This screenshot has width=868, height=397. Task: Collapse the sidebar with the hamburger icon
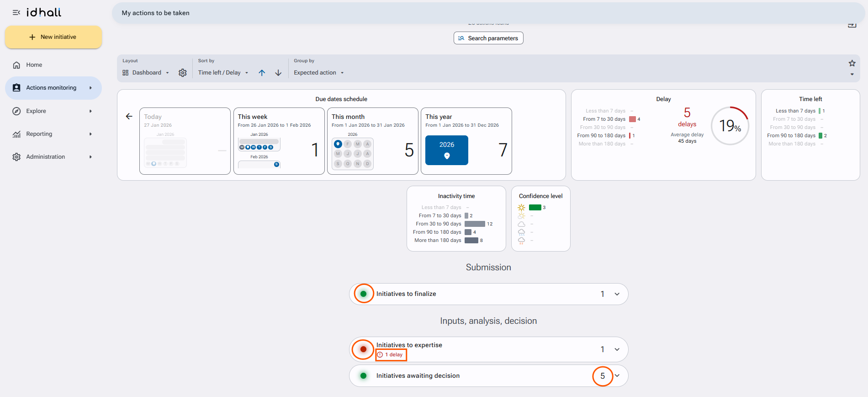[x=16, y=13]
